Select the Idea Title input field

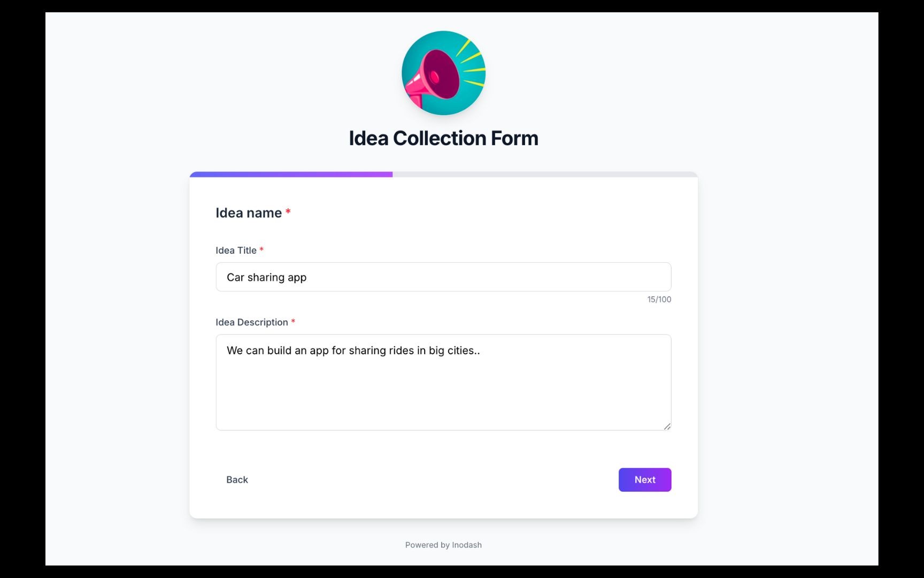tap(443, 277)
